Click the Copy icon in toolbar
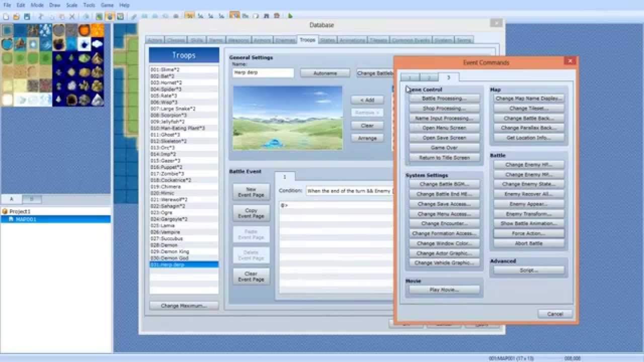This screenshot has height=362, width=644. click(x=51, y=17)
